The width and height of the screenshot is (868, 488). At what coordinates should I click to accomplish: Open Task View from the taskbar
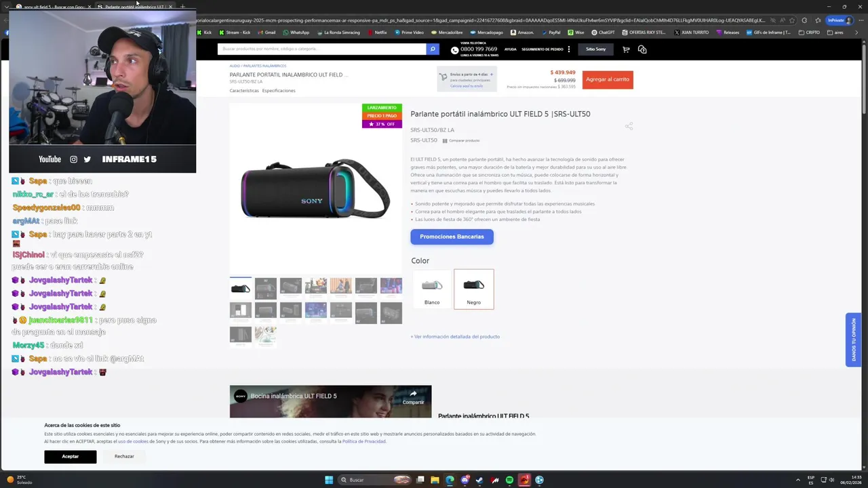point(420,480)
